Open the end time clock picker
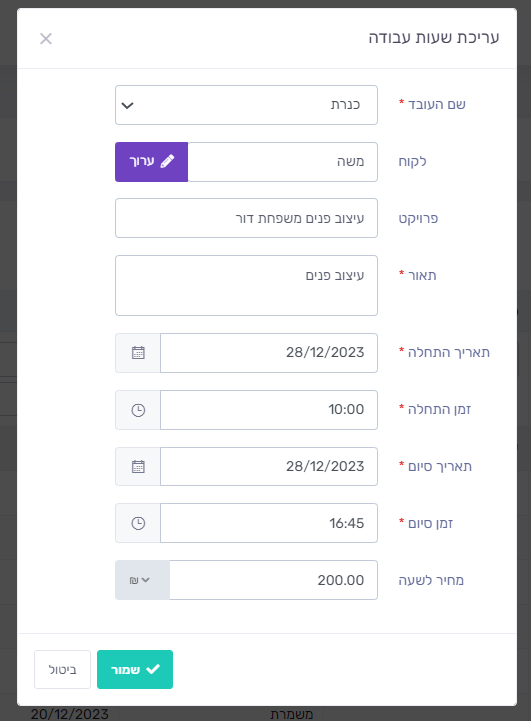 click(138, 523)
